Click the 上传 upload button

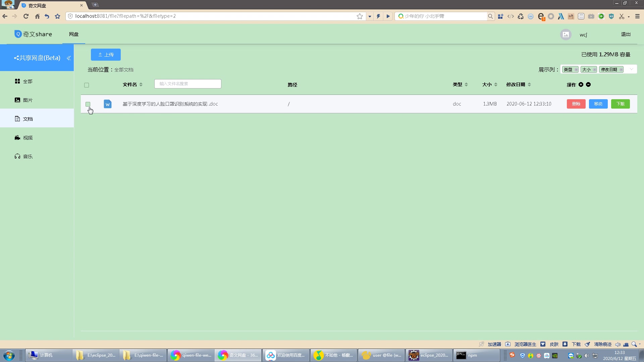(106, 55)
